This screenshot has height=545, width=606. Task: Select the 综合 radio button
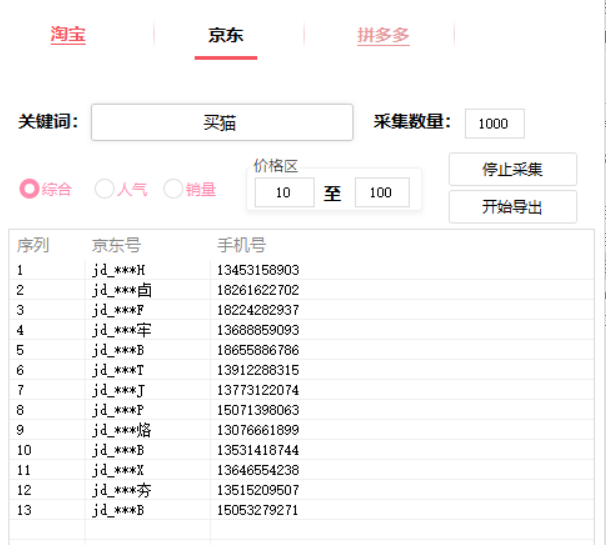pos(29,189)
